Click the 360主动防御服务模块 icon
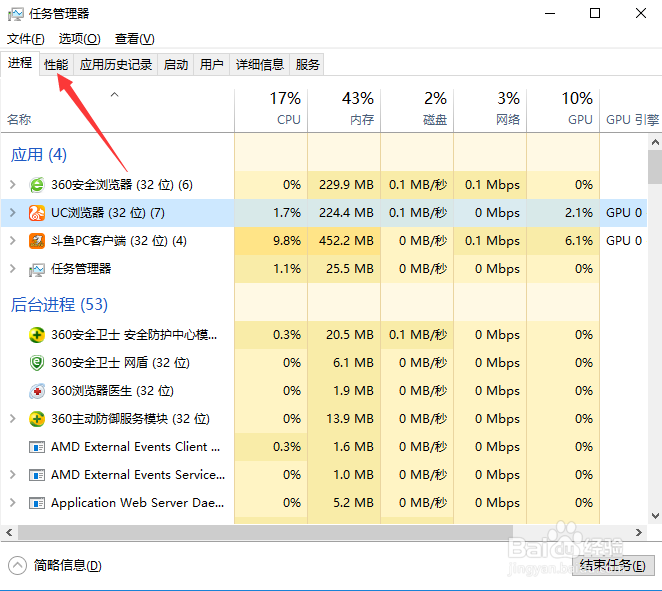 pyautogui.click(x=37, y=419)
